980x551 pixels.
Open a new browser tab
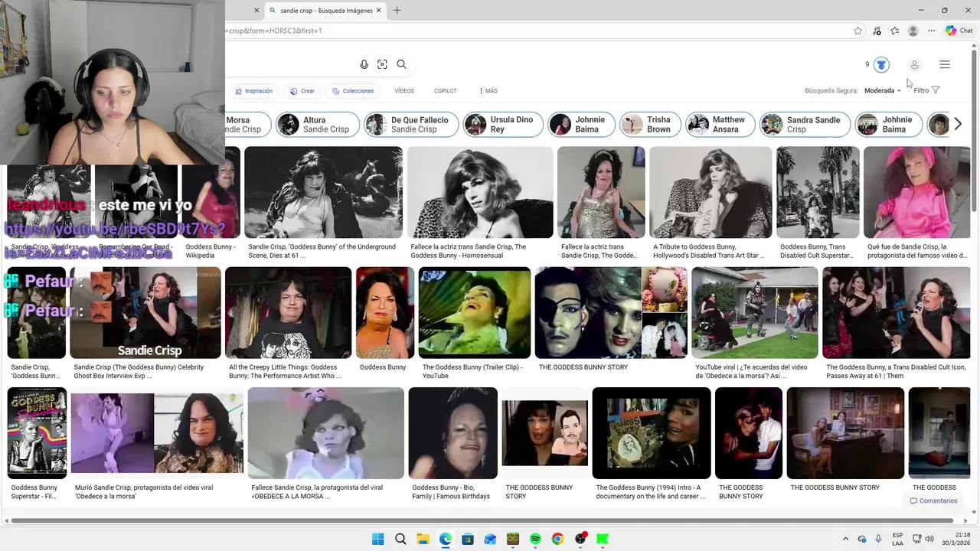[x=397, y=11]
